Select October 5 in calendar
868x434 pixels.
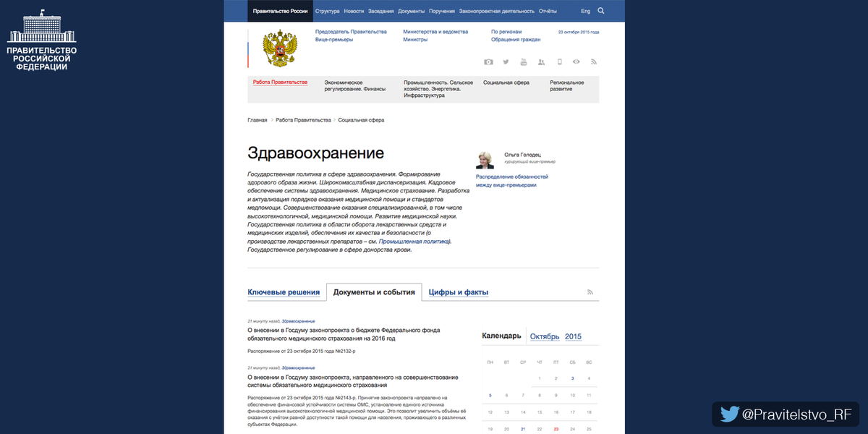(490, 395)
